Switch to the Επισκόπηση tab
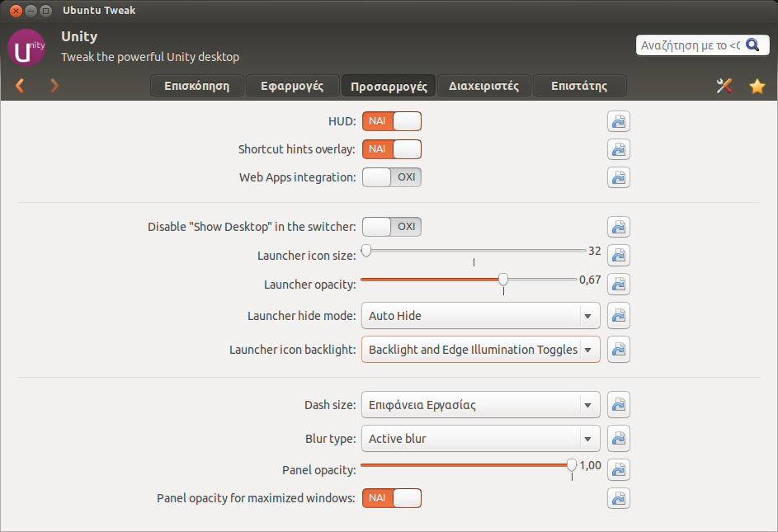The width and height of the screenshot is (778, 532). pyautogui.click(x=196, y=86)
